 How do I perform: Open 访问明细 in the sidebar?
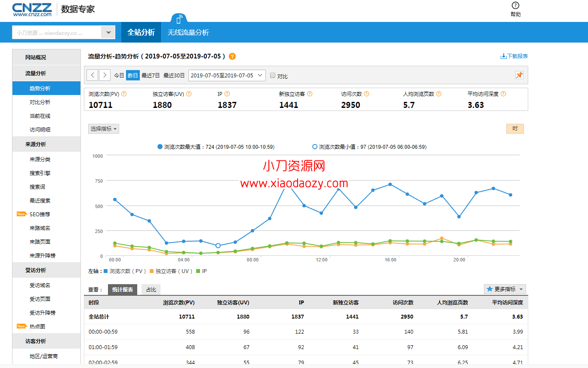click(40, 130)
